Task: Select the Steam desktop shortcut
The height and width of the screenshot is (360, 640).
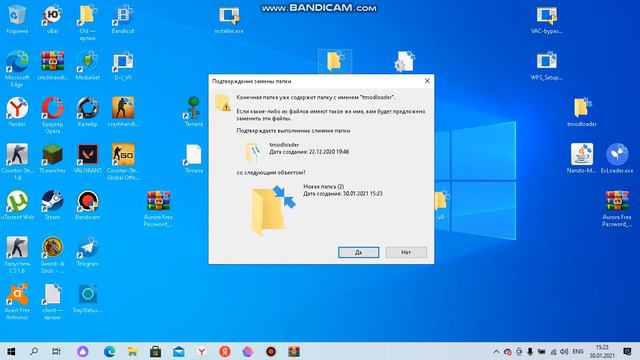Action: point(52,205)
